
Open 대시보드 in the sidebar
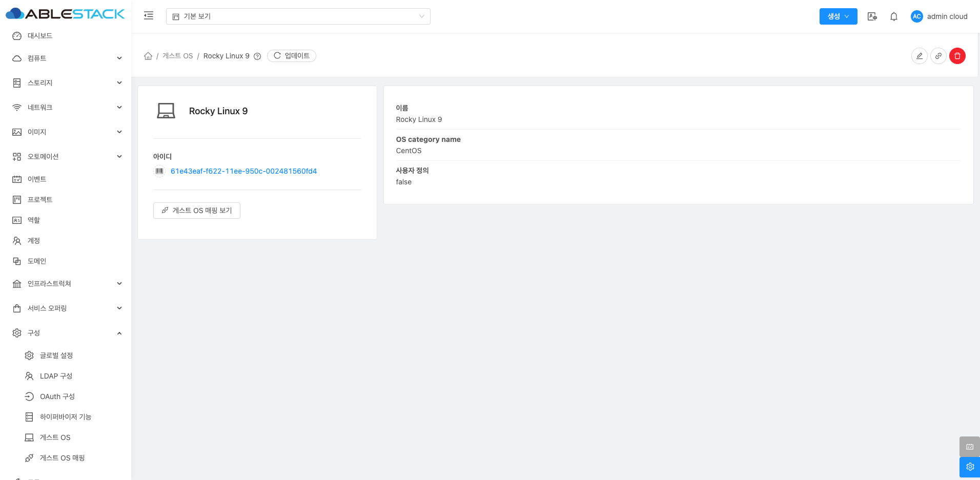coord(66,36)
